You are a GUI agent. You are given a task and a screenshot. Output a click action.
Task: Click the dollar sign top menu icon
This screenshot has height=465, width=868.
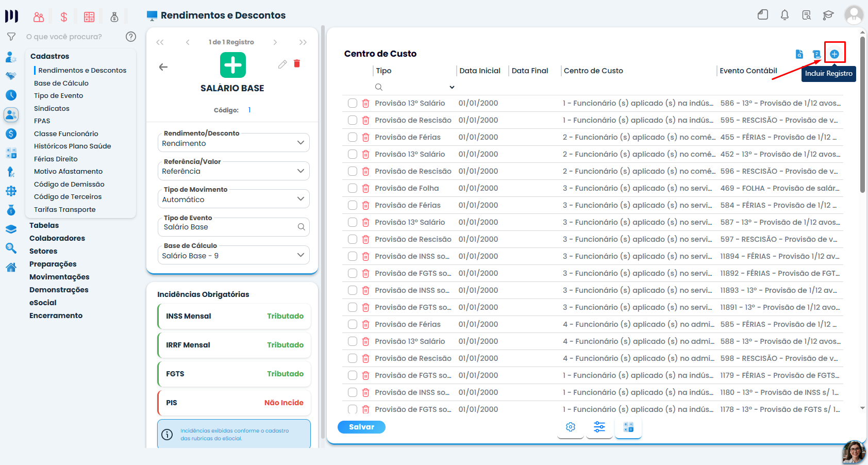64,17
